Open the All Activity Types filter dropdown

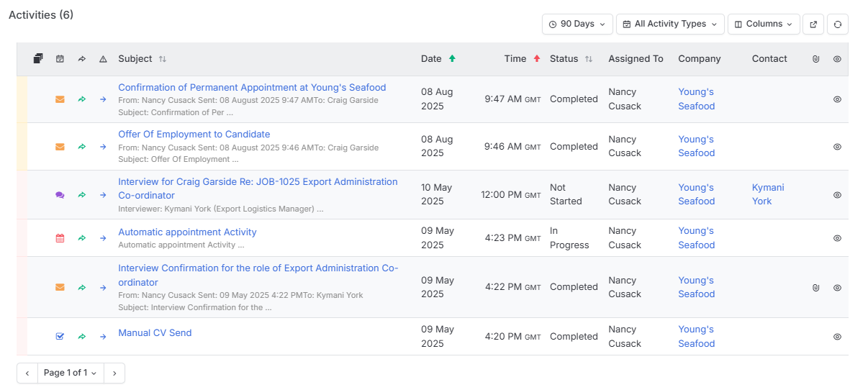(670, 24)
